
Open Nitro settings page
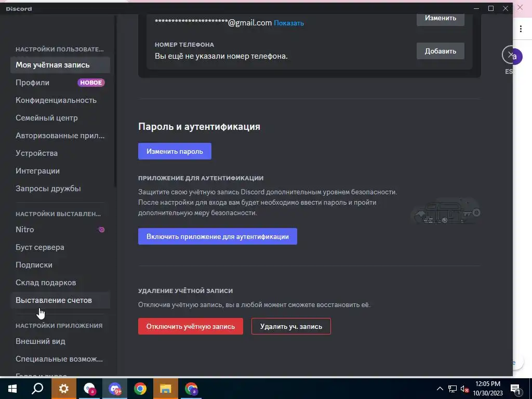coord(60,230)
